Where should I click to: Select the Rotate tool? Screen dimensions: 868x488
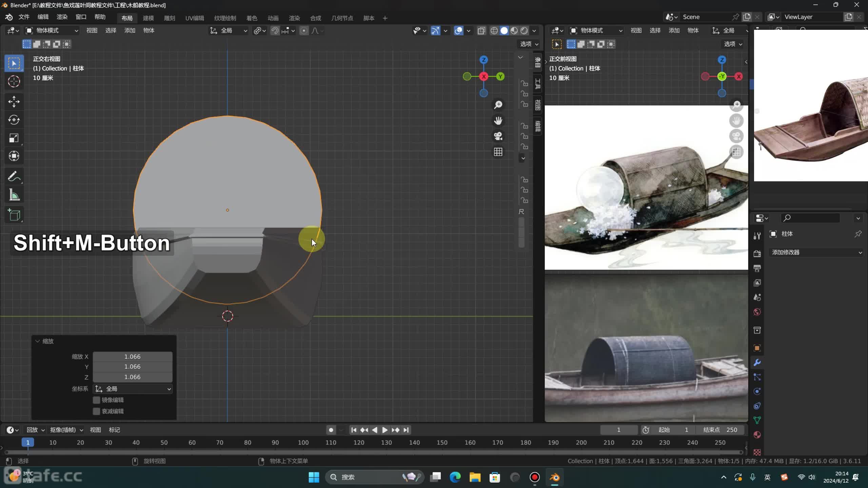[x=14, y=120]
